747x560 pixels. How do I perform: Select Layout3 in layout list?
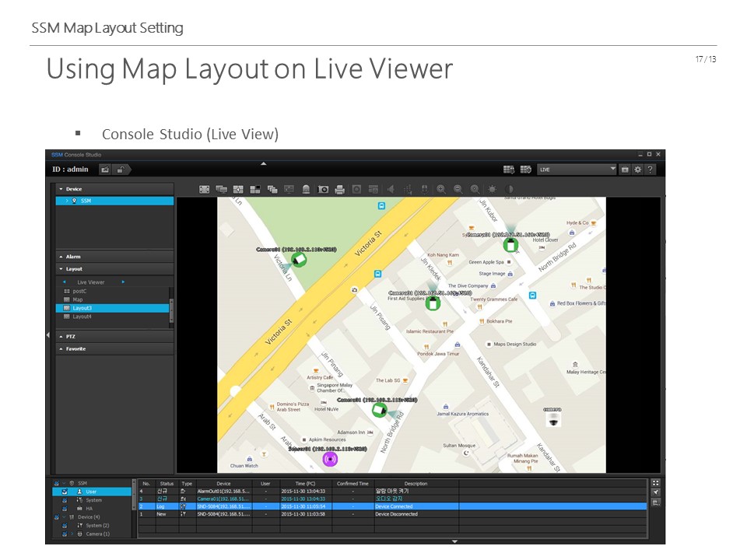(112, 308)
